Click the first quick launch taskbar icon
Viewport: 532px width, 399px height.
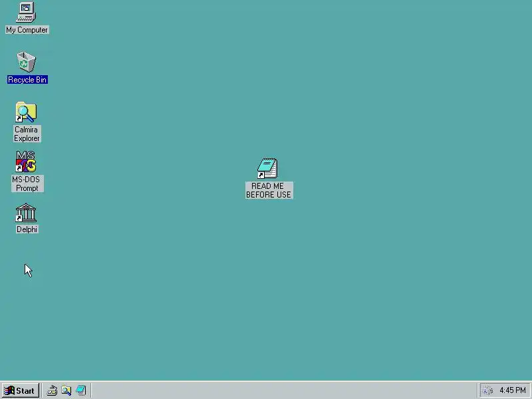click(52, 390)
